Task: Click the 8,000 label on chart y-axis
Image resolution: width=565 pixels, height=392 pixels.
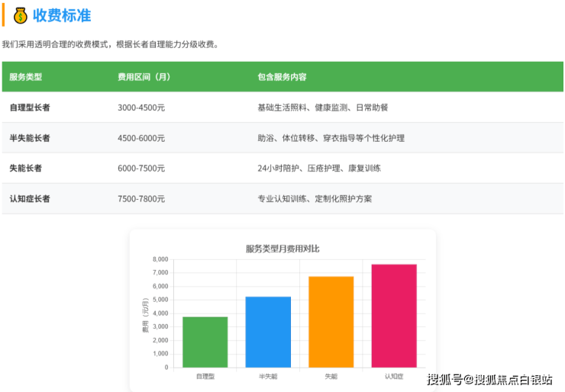Action: [160, 259]
